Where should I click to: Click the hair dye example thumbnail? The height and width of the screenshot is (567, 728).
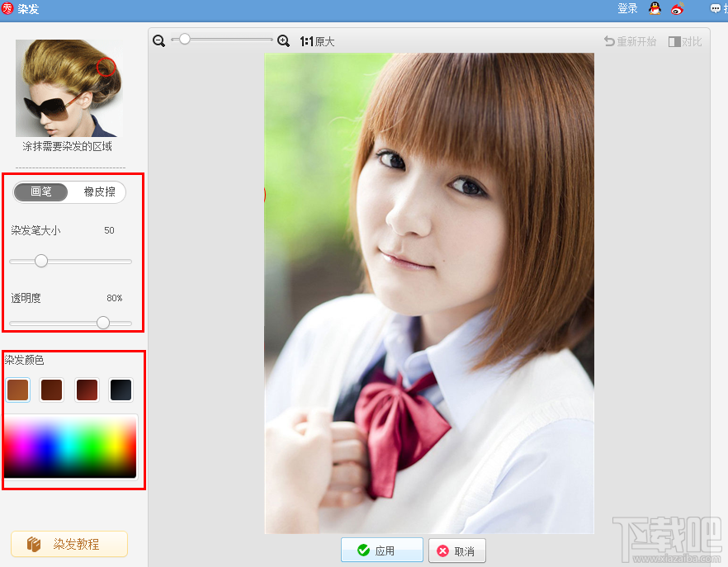(x=69, y=87)
